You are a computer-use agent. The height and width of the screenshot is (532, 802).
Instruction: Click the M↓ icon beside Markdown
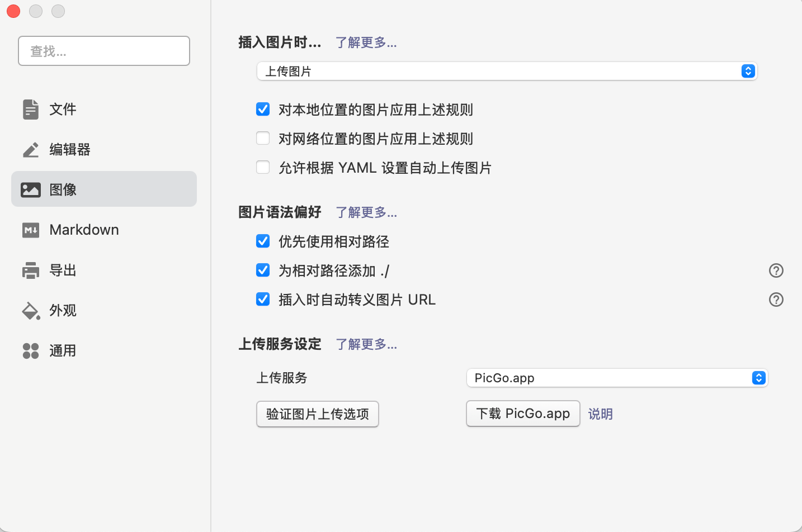(31, 230)
